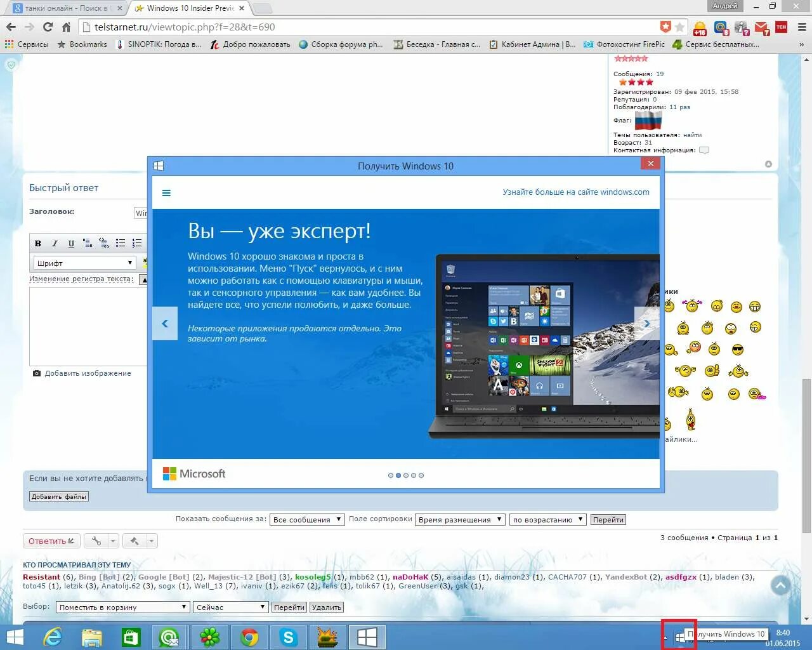Click the Удалить button

pos(327,607)
